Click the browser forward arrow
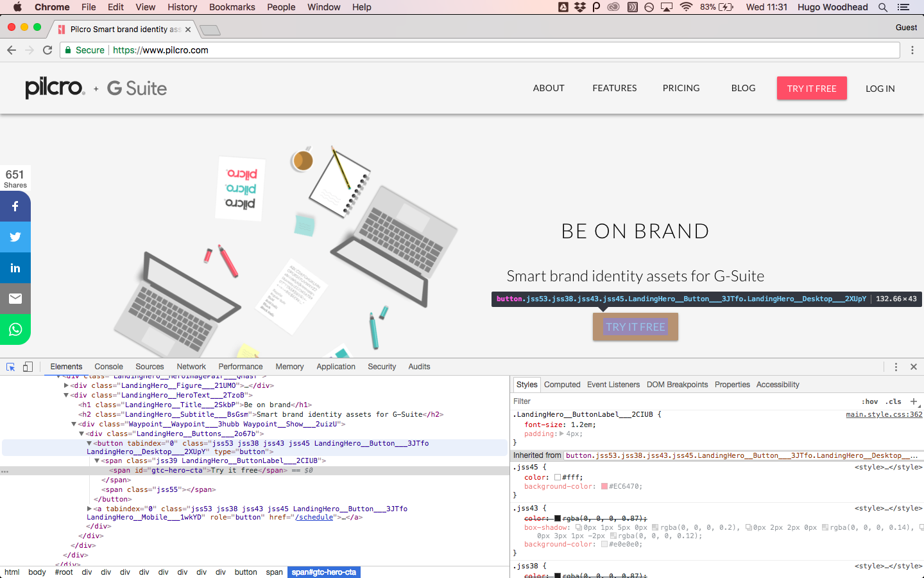This screenshot has height=578, width=924. click(30, 50)
